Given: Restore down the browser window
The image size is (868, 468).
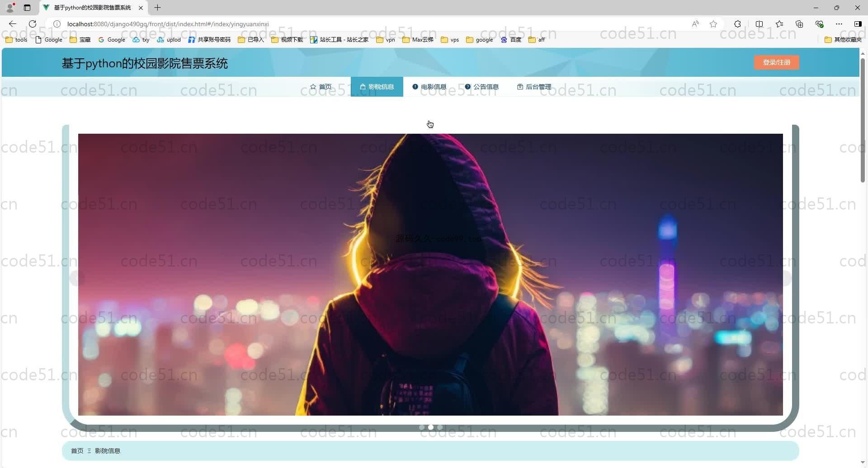Looking at the screenshot, I should click(x=837, y=8).
